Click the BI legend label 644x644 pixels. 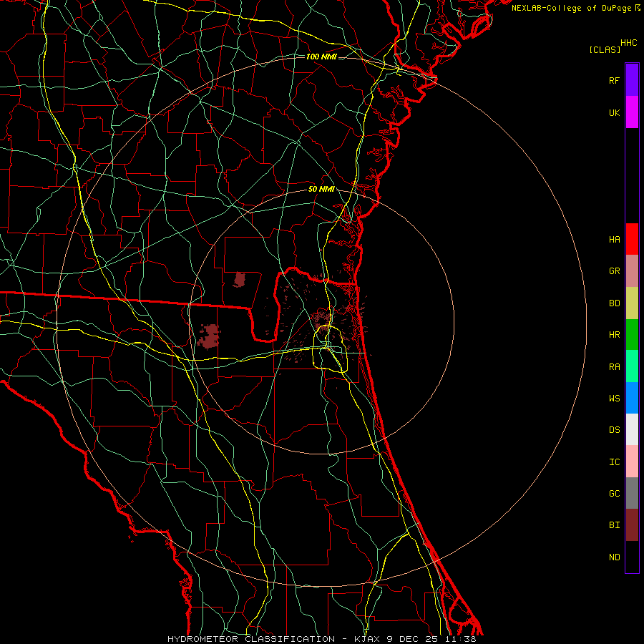614,525
